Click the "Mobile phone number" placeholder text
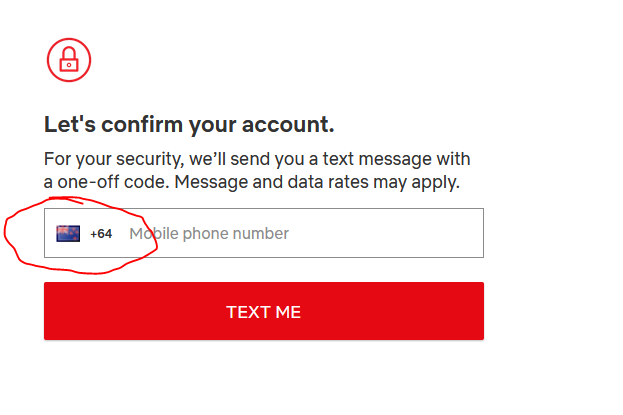Screen dimensions: 623x415 pyautogui.click(x=209, y=234)
